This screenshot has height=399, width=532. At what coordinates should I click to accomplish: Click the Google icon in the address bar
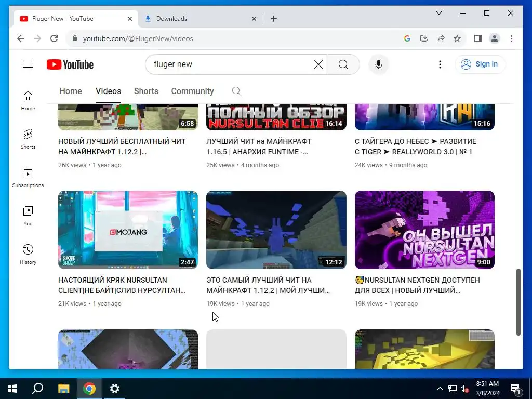407,38
